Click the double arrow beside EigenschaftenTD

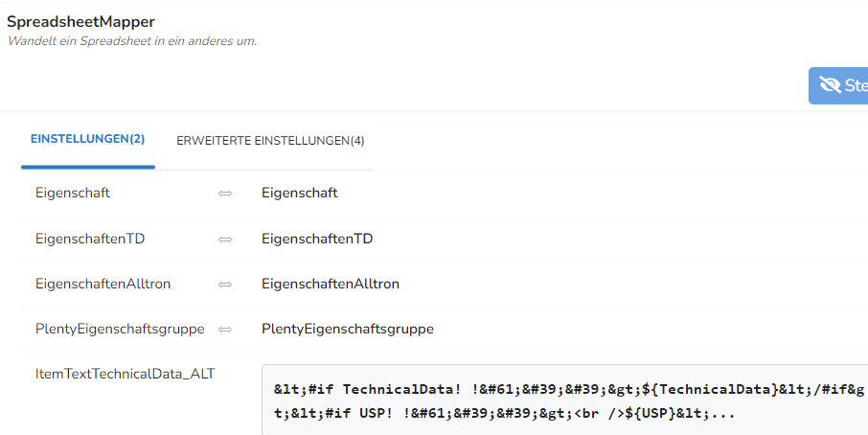pyautogui.click(x=225, y=240)
